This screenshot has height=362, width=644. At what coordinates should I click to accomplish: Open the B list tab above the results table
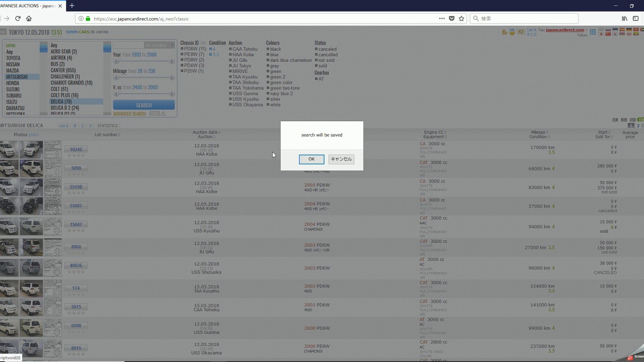pyautogui.click(x=75, y=126)
